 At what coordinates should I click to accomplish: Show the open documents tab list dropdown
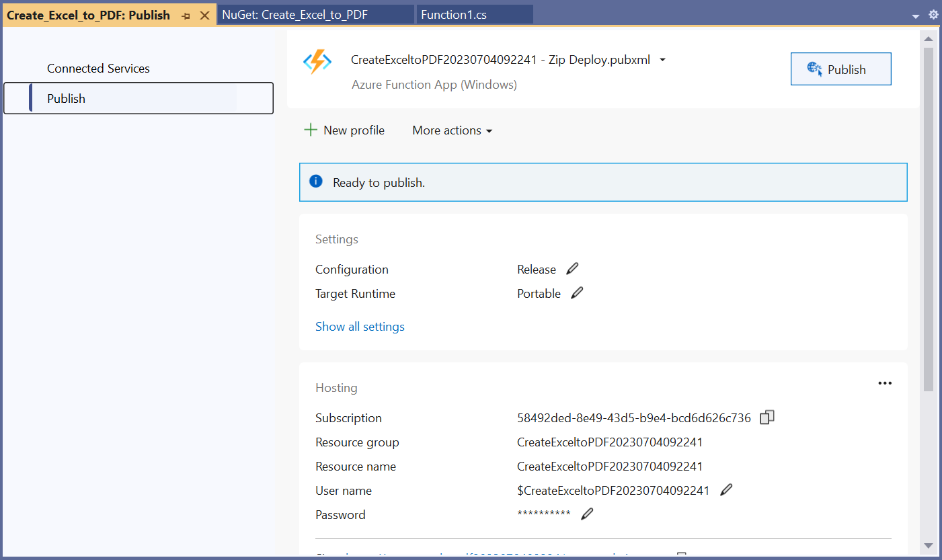(915, 15)
